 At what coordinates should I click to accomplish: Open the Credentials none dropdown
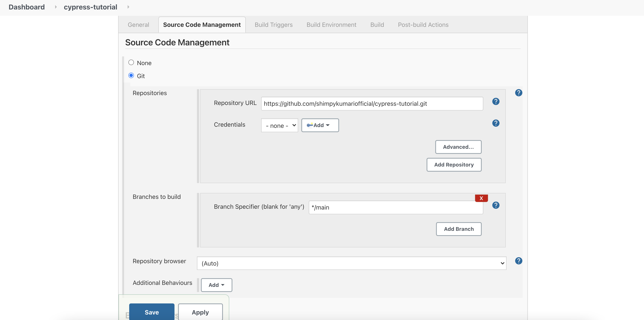279,125
